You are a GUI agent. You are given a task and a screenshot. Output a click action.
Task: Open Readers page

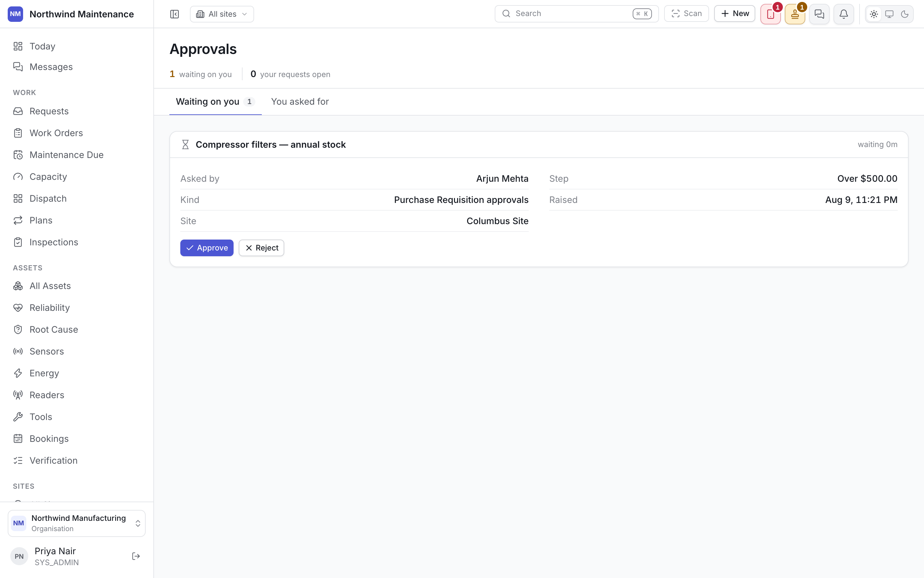[76, 395]
